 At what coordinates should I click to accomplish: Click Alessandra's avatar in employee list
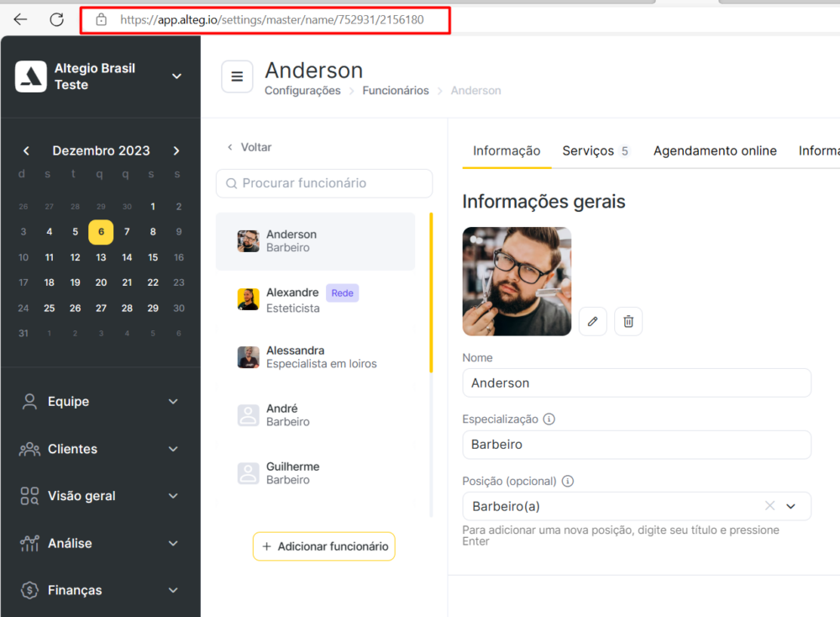click(248, 357)
